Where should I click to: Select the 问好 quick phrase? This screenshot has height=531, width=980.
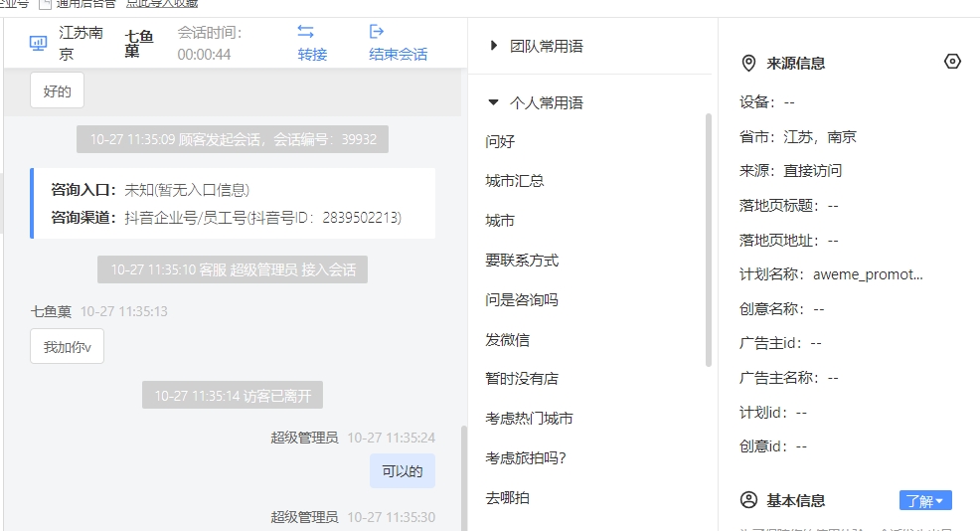(500, 141)
